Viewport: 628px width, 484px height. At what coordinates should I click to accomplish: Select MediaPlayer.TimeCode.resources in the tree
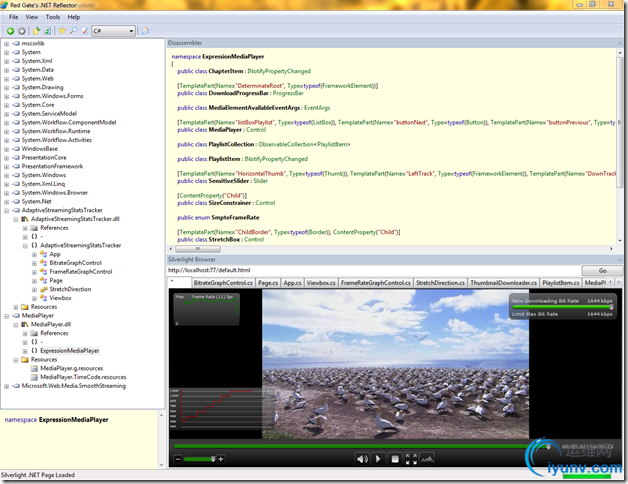click(83, 377)
